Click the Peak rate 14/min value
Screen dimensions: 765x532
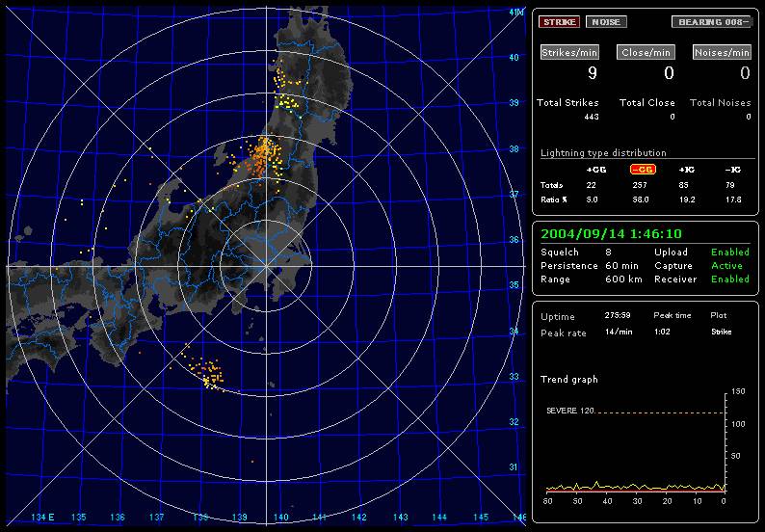619,332
